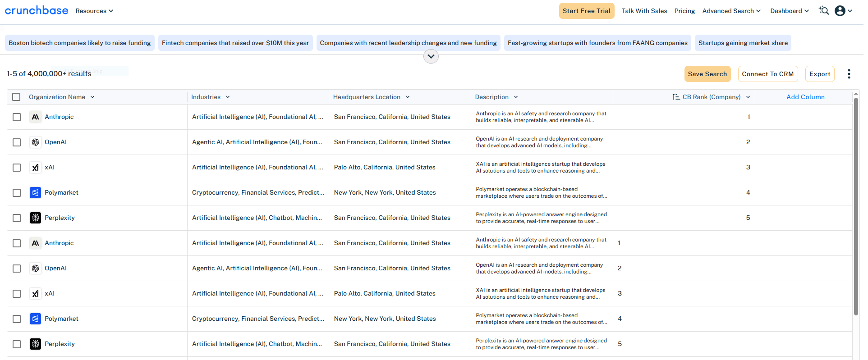Click the first Polymarket logo icon
Viewport: 868px width, 360px height.
click(35, 193)
